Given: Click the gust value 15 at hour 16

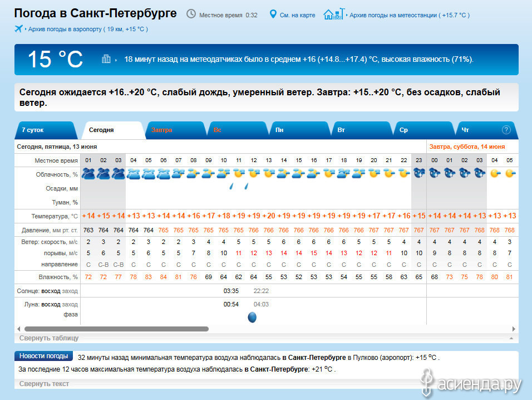Looking at the screenshot, I should click(314, 253).
